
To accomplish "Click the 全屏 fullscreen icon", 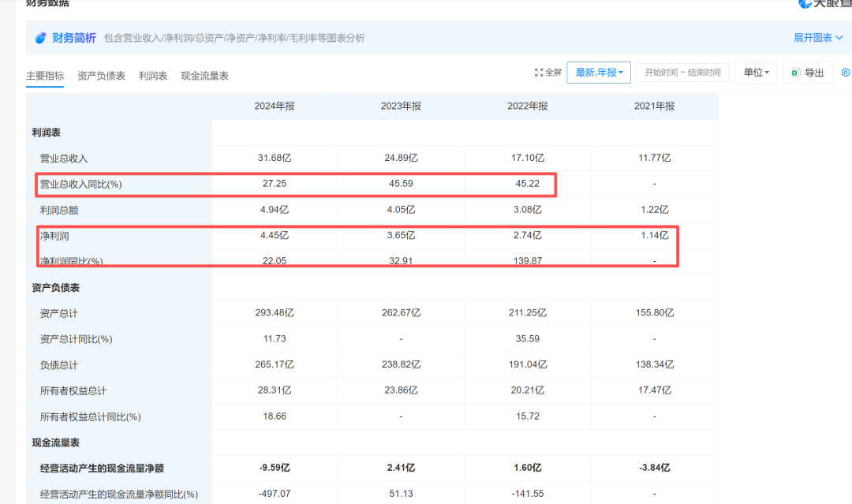I will pos(539,73).
